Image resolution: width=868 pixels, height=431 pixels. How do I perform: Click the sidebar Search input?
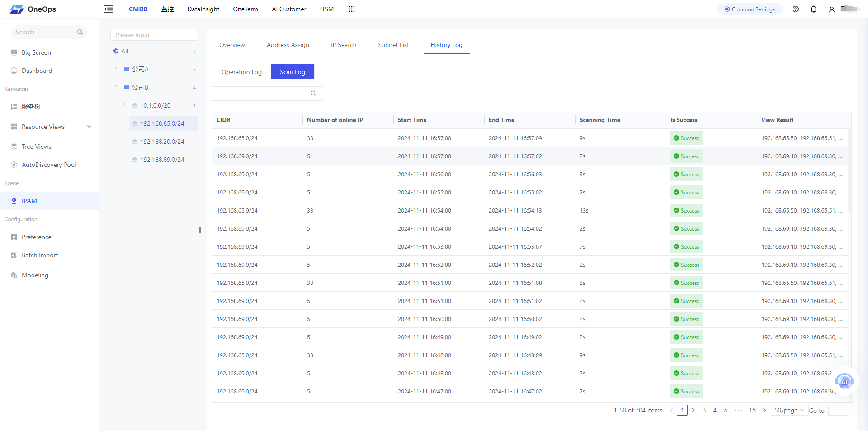click(44, 32)
